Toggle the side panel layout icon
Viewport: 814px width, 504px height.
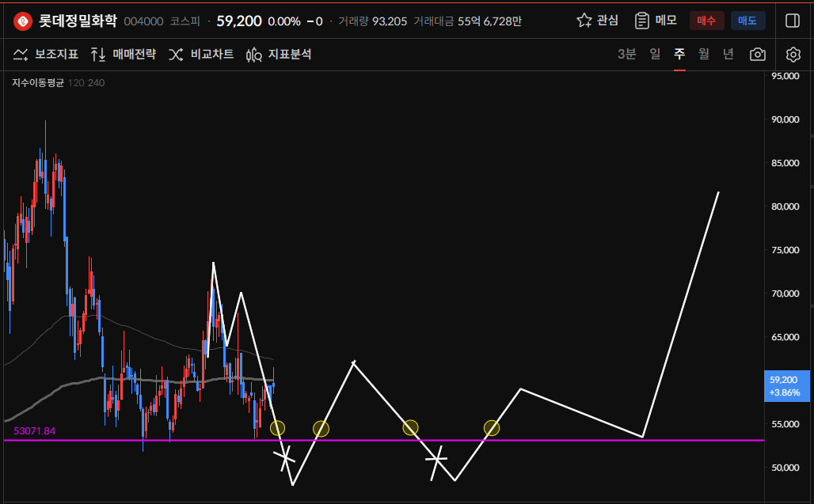[793, 21]
